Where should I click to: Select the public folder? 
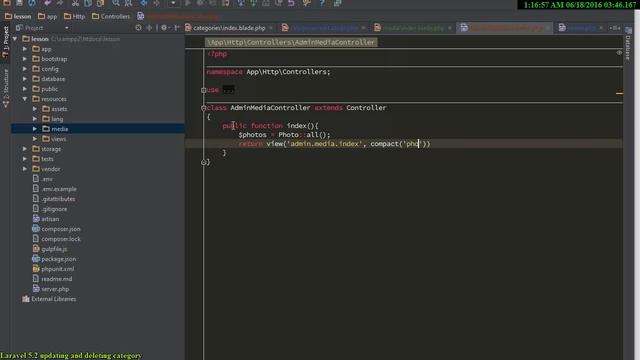point(50,89)
